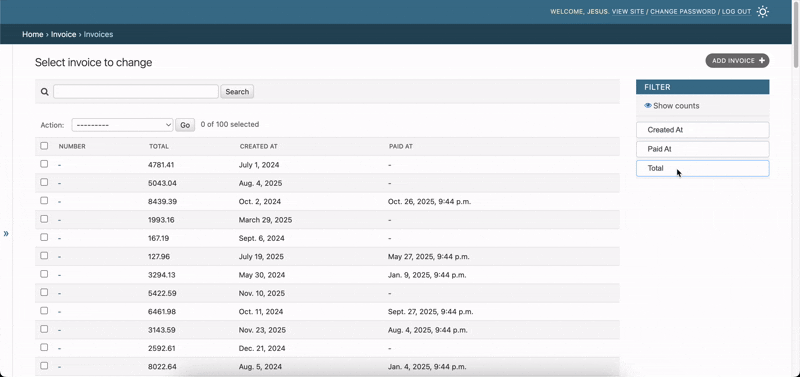
Task: Sort by the Total column header
Action: (159, 146)
